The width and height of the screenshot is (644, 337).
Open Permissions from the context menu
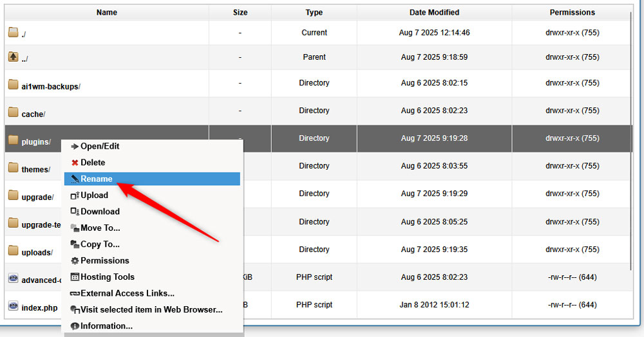tap(152, 260)
